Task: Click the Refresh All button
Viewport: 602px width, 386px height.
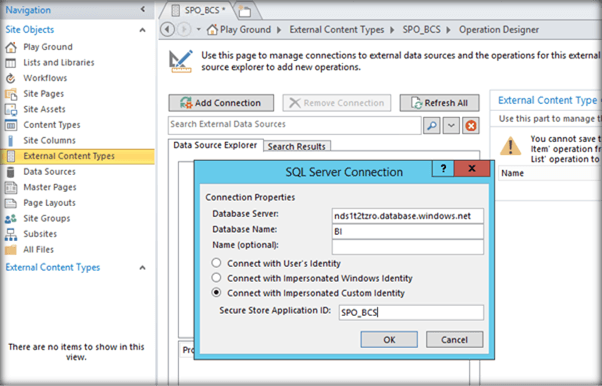Action: tap(440, 103)
